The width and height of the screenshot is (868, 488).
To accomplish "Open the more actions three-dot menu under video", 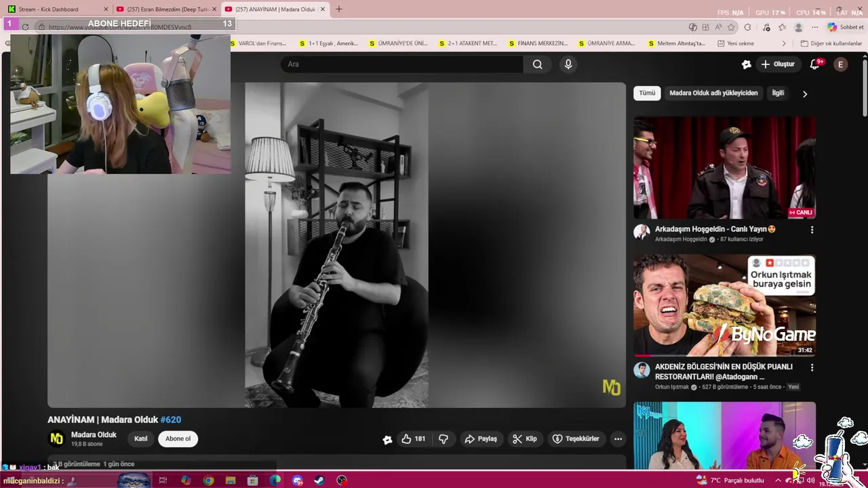I will pyautogui.click(x=618, y=439).
